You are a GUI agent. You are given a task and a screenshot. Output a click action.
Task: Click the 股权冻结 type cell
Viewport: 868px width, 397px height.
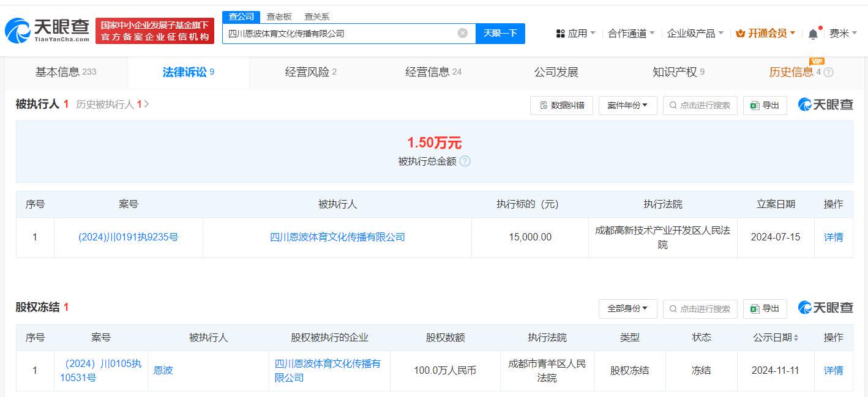pyautogui.click(x=629, y=371)
